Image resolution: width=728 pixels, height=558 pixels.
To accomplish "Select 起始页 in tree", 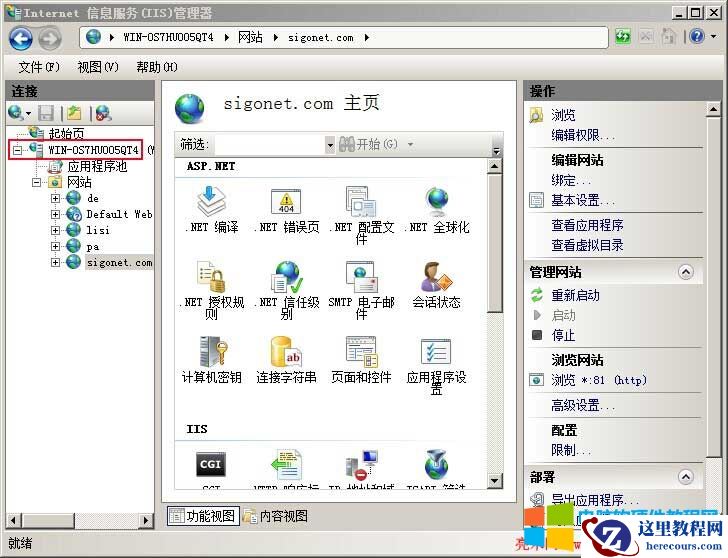I will 66,134.
